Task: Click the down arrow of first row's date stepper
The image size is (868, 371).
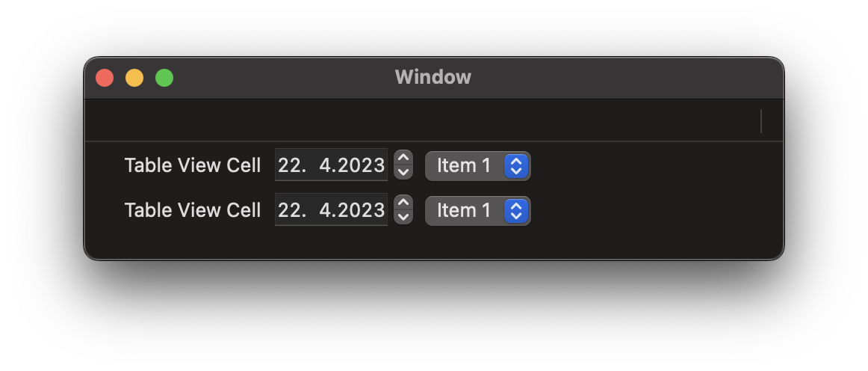Action: [403, 172]
